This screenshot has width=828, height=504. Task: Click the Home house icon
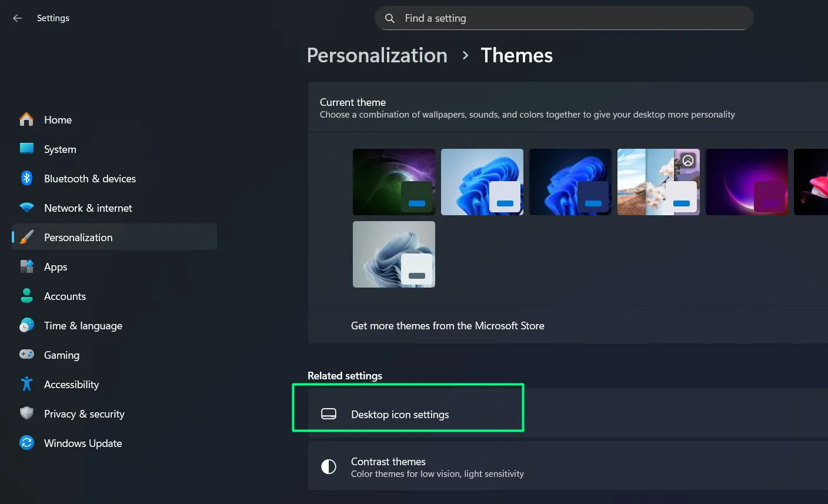click(26, 119)
